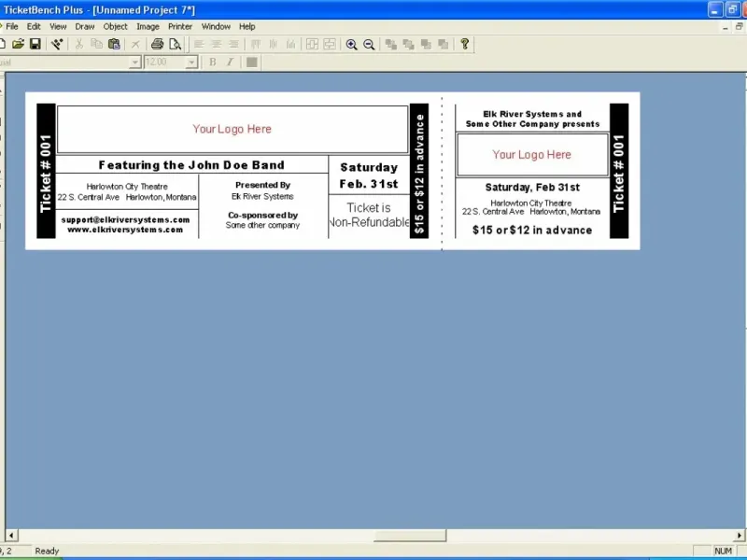Open the text color swatch
The width and height of the screenshot is (747, 560).
252,62
